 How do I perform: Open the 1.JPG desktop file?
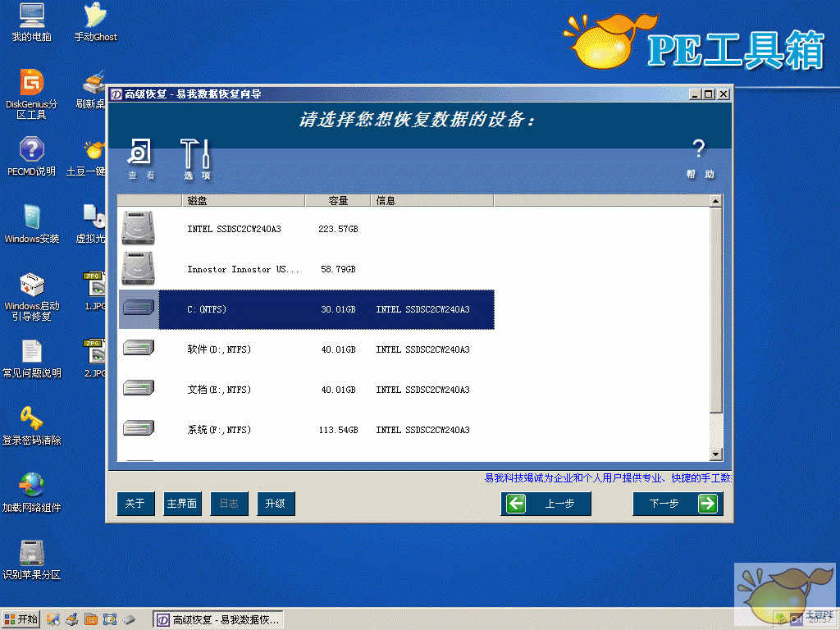click(95, 291)
